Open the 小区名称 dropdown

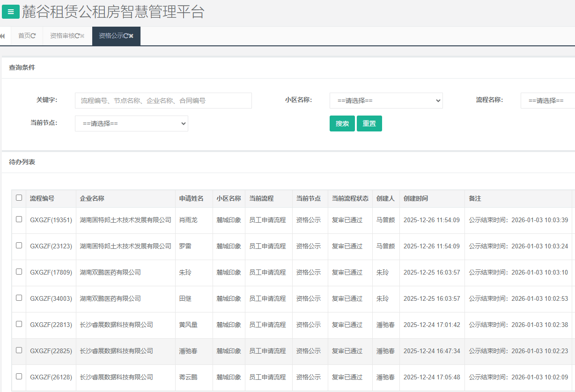(386, 101)
